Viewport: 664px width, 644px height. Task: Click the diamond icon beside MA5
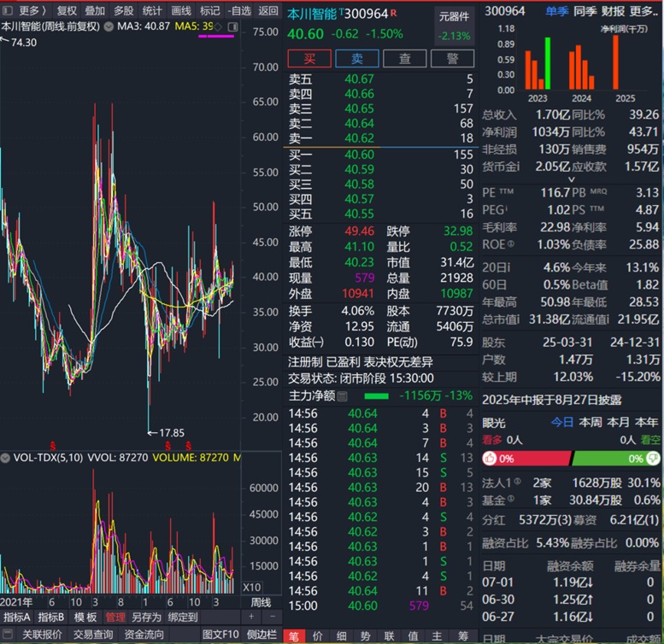[x=218, y=26]
